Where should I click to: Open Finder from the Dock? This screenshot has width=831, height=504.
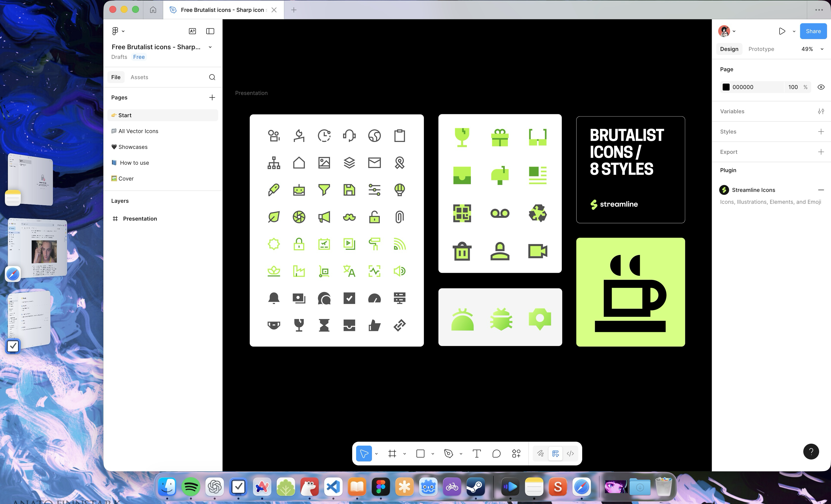167,486
